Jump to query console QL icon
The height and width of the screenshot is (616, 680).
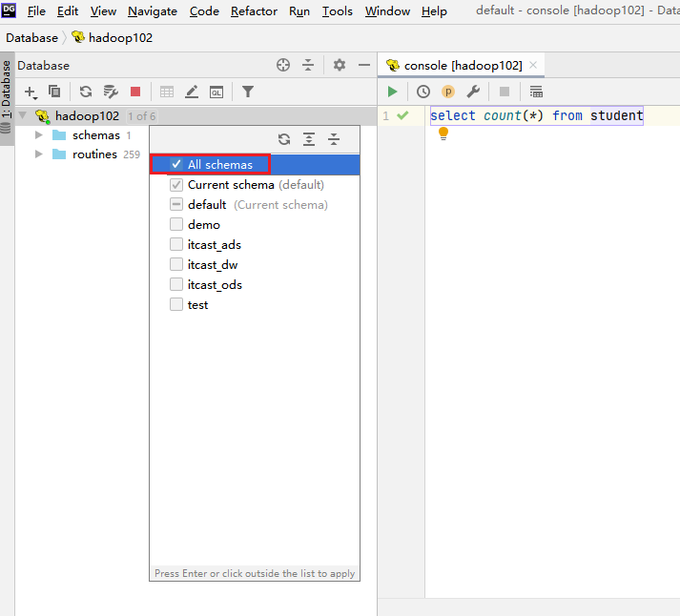(216, 92)
